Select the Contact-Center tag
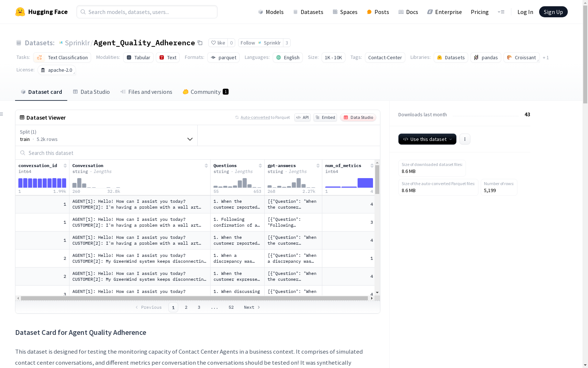The image size is (588, 368). (385, 57)
